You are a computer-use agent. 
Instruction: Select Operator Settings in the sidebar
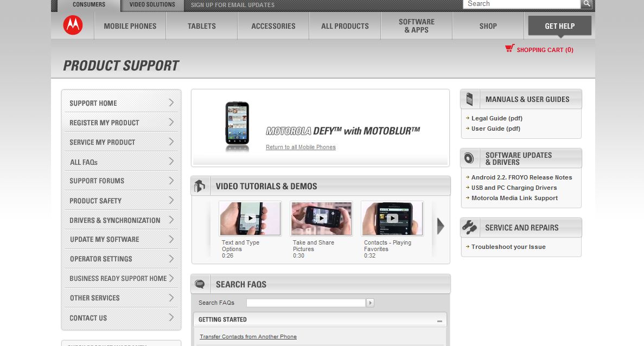[121, 259]
